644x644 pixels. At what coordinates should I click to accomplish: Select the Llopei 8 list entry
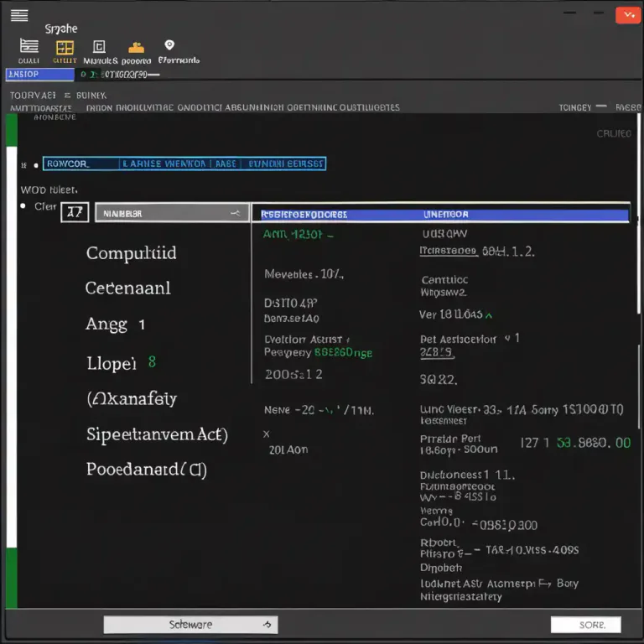tap(121, 363)
